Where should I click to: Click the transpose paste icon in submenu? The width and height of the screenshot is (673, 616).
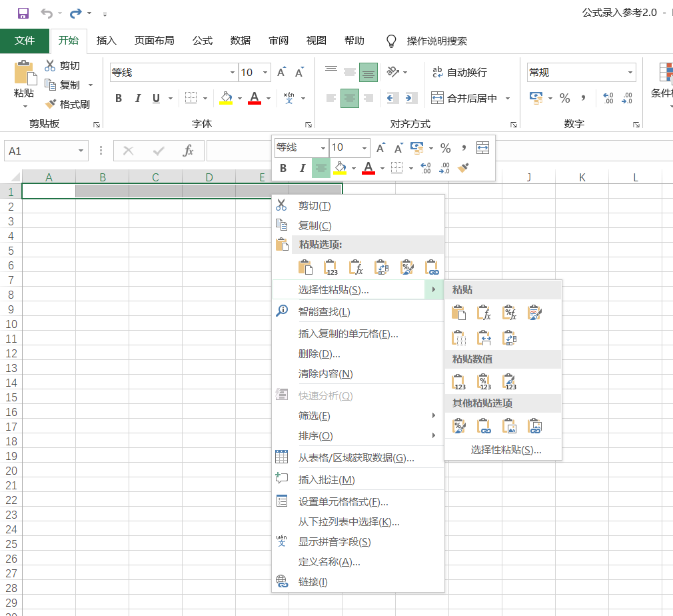(509, 338)
